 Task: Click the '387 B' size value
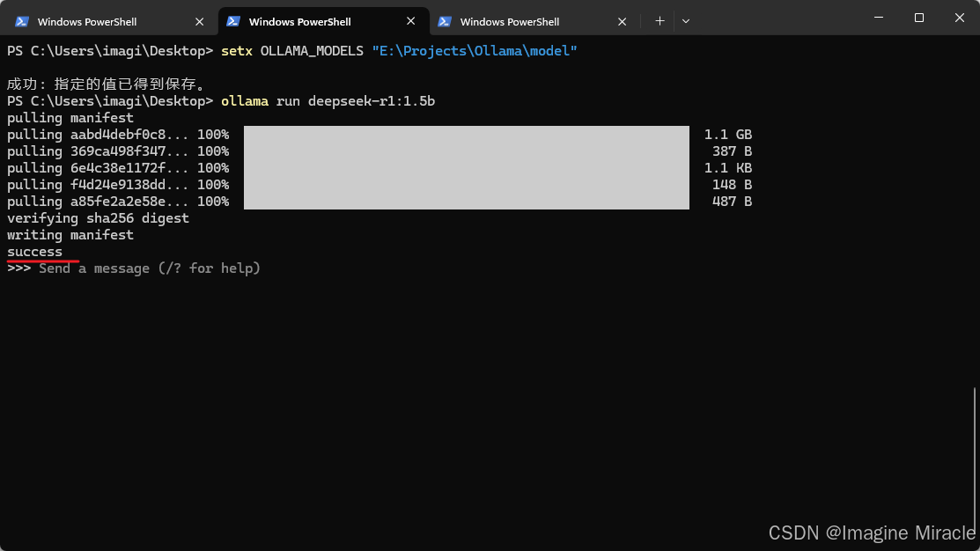pyautogui.click(x=732, y=151)
